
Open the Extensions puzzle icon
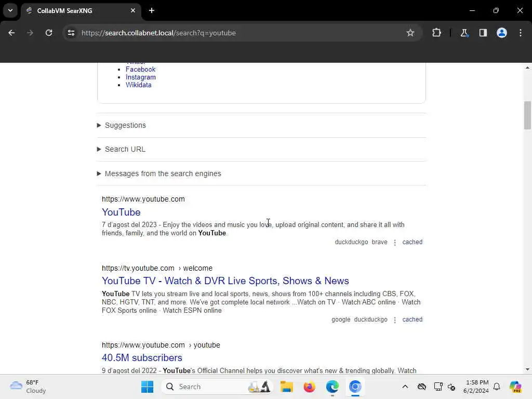[436, 33]
